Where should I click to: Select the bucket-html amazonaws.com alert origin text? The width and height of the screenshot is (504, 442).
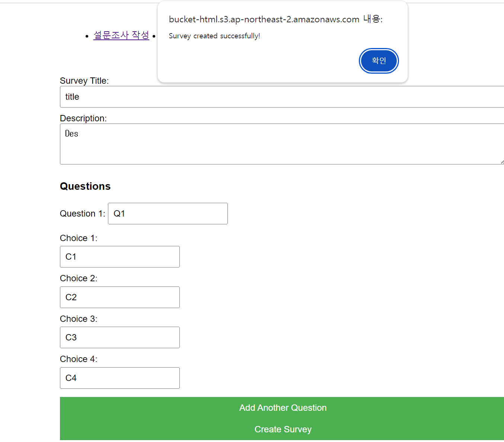(x=276, y=19)
